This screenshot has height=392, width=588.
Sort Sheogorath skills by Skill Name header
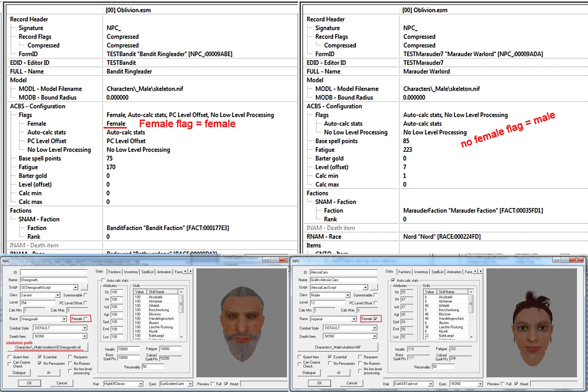[x=163, y=292]
